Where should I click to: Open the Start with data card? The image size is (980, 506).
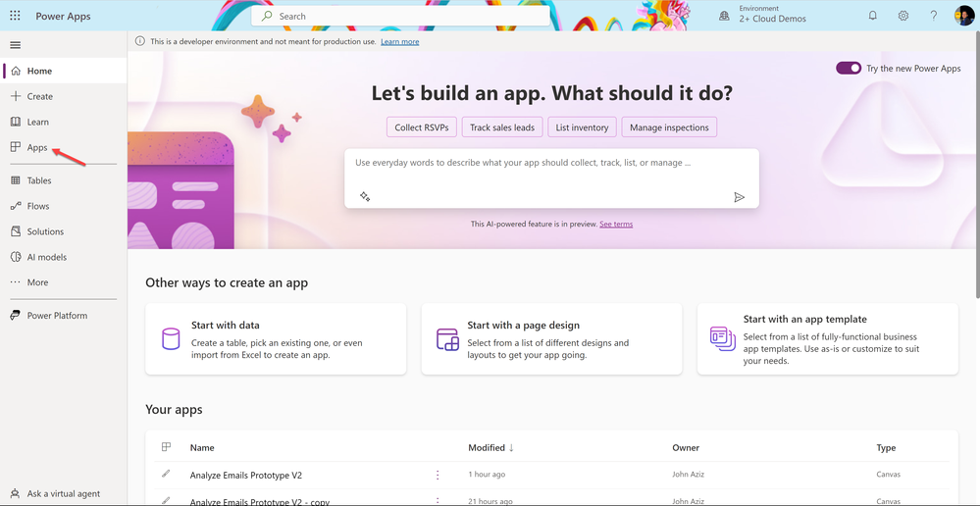click(276, 339)
